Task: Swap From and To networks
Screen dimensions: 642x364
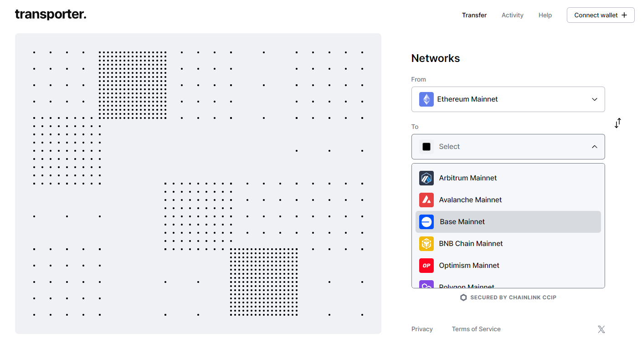Action: click(618, 123)
